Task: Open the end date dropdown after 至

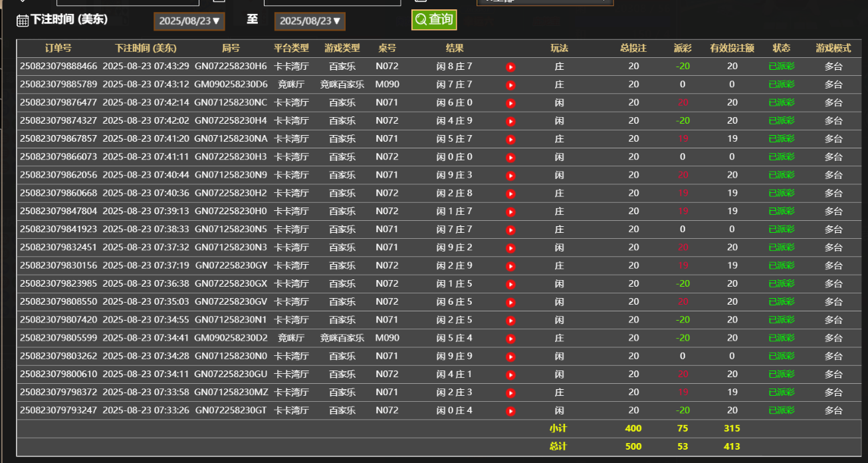Action: [310, 21]
